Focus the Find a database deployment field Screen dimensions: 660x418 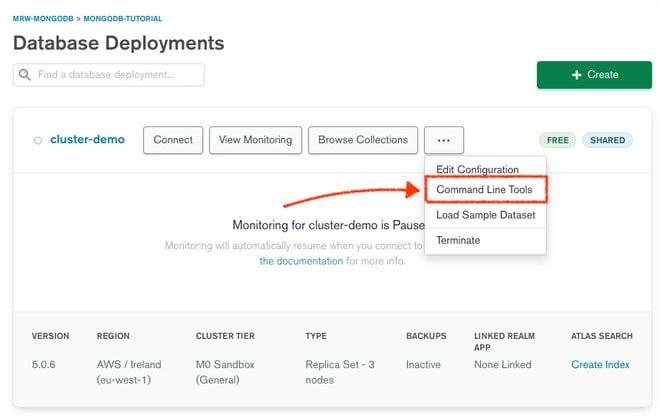click(117, 75)
